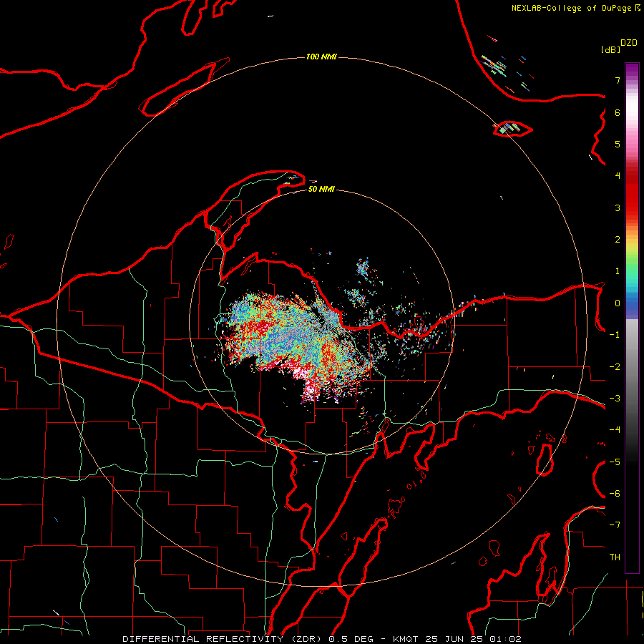This screenshot has height=644, width=644.
Task: Click the KMQT station identifier
Action: click(406, 639)
